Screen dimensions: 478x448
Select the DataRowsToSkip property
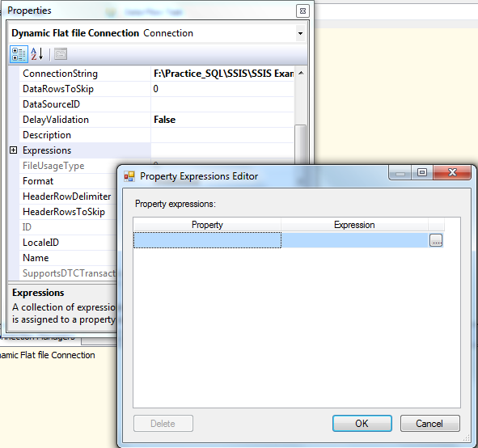[x=85, y=89]
